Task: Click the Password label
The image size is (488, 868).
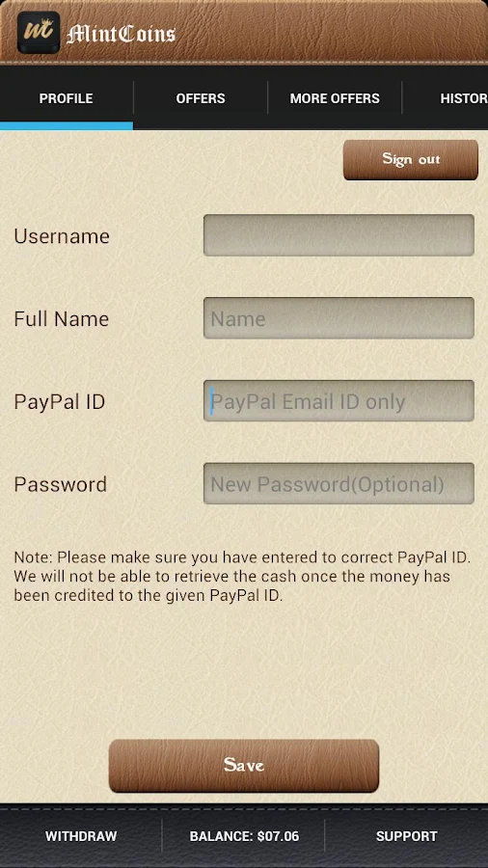Action: (x=61, y=484)
